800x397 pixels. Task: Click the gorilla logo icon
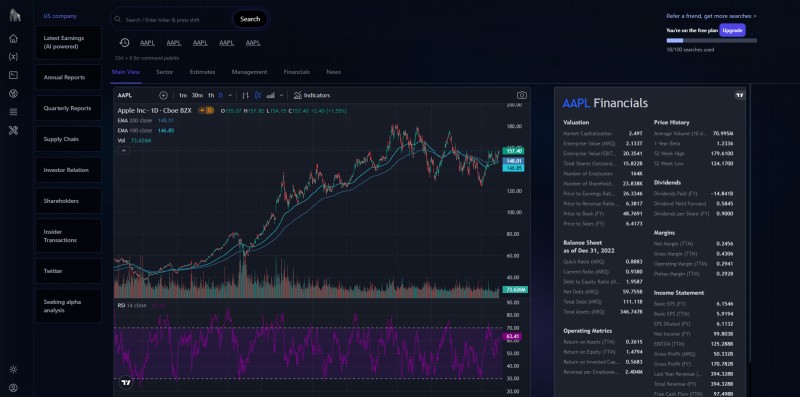click(x=15, y=15)
